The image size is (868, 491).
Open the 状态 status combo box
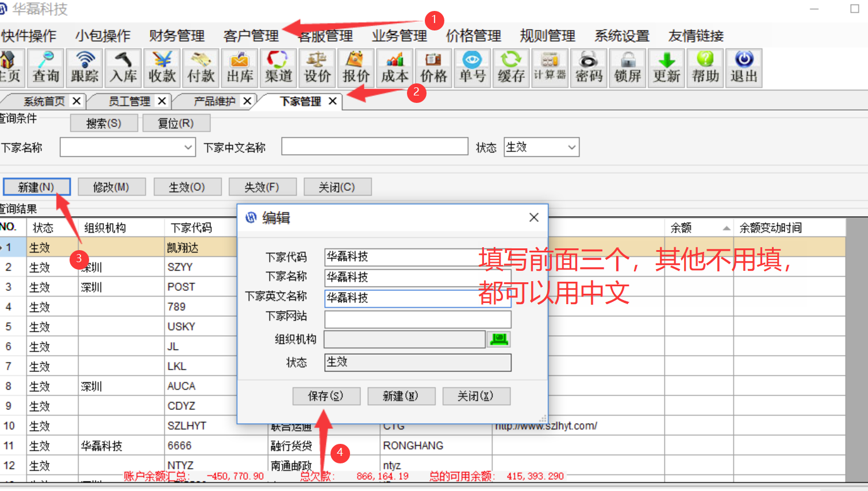571,147
